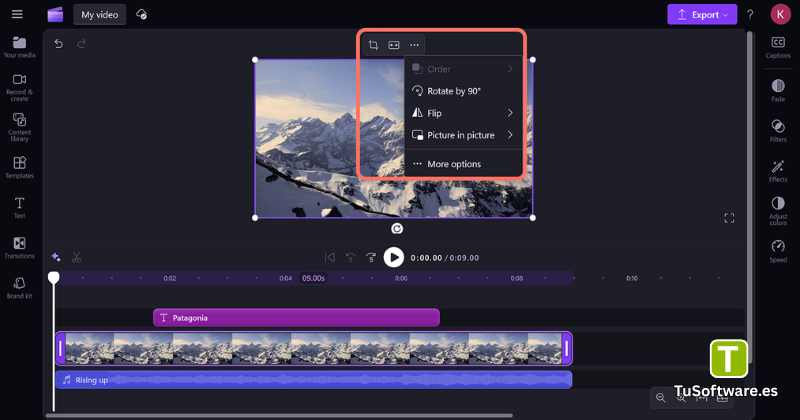Click the three-dots more button in floating toolbar
The image size is (800, 420).
[x=414, y=45]
